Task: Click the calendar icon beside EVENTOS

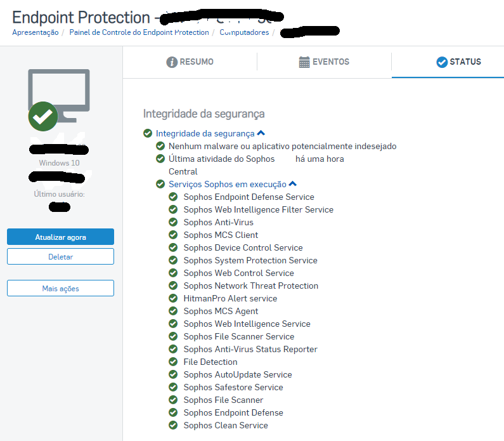Action: 304,62
